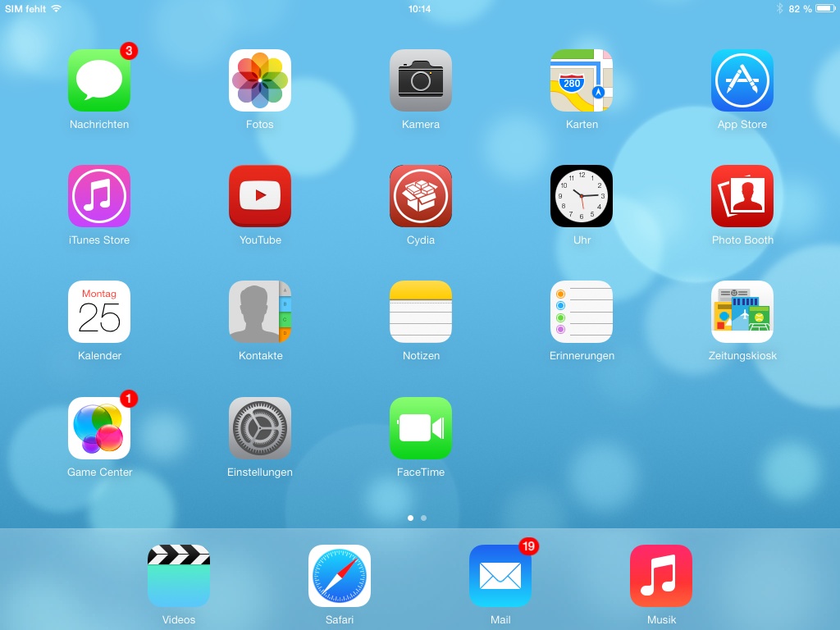
Task: Open the Fotos app
Action: tap(260, 80)
